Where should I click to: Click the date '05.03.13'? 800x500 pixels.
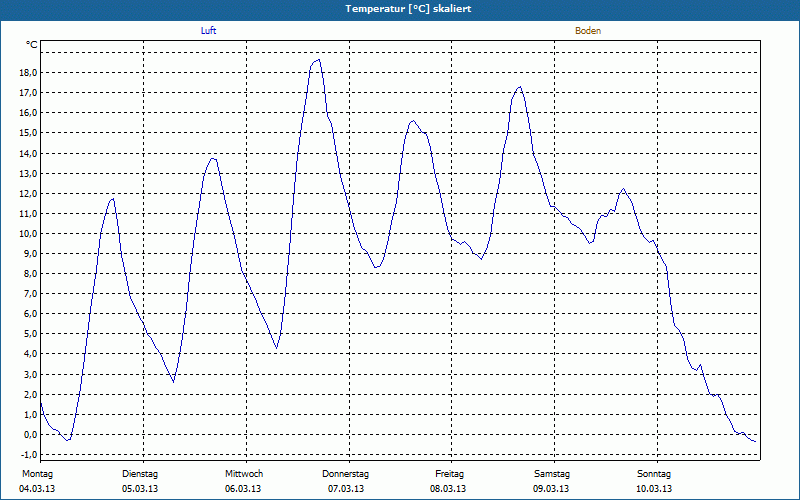pyautogui.click(x=140, y=489)
